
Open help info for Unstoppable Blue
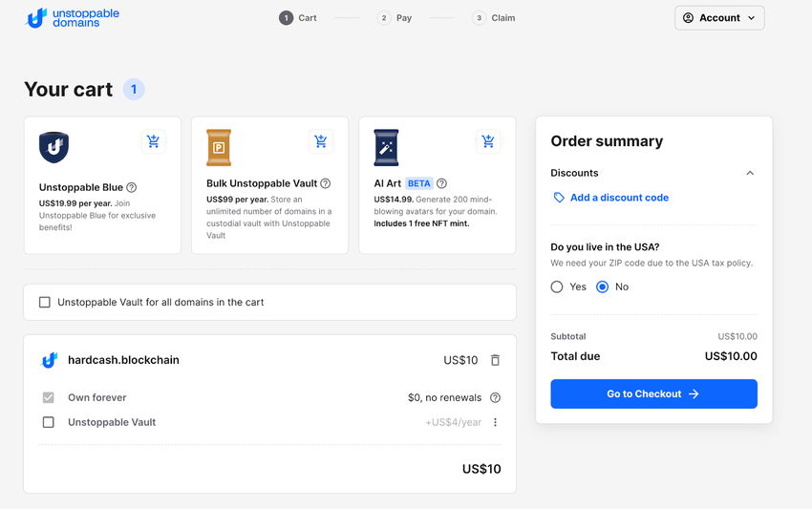[132, 187]
